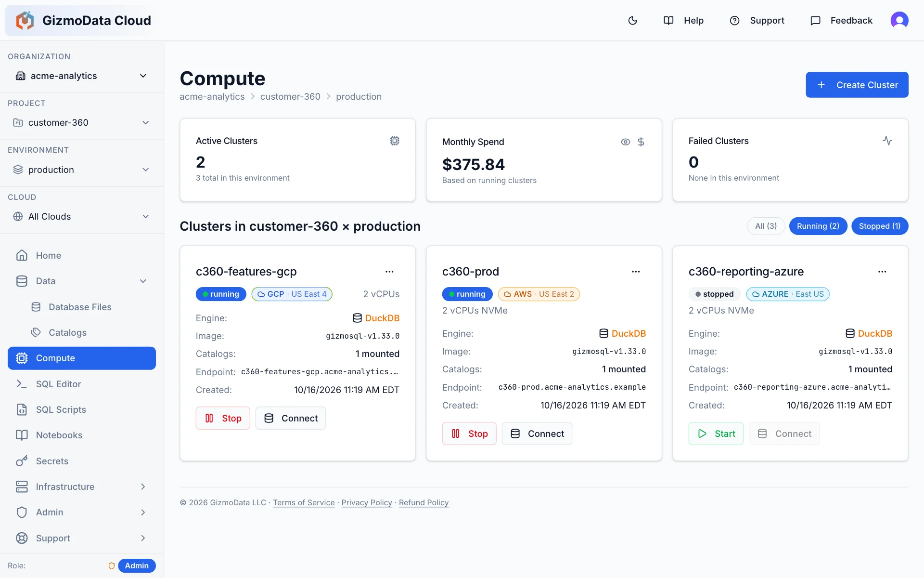Open Secrets in sidebar

tap(81, 461)
